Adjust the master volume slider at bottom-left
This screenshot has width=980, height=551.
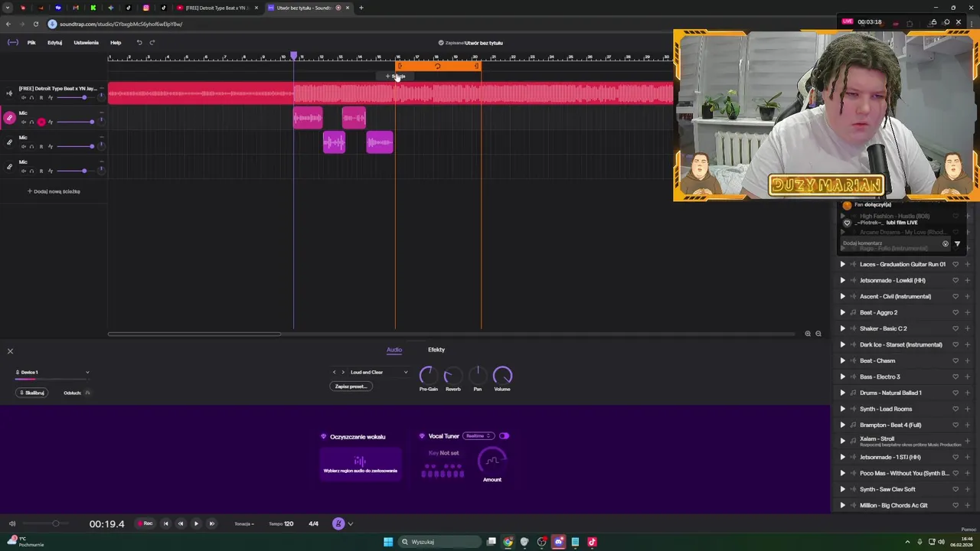pyautogui.click(x=44, y=523)
